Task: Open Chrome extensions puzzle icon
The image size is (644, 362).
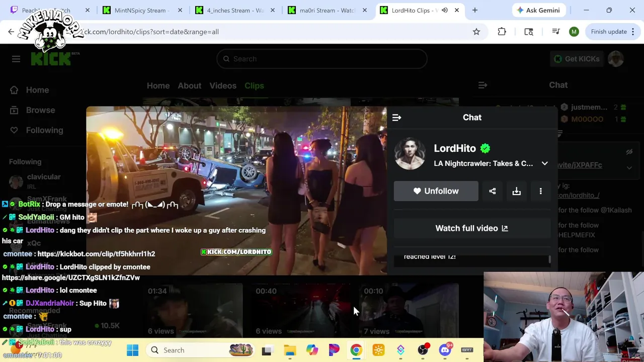Action: (x=502, y=32)
